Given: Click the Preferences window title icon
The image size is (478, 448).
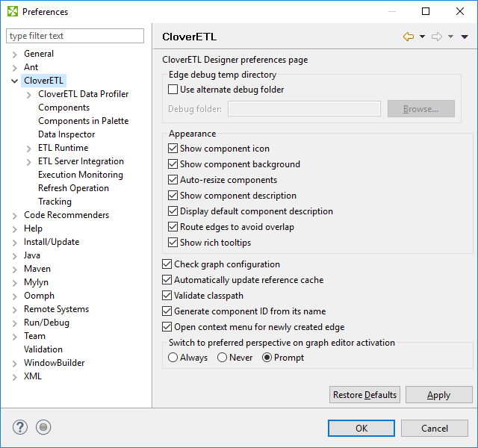Looking at the screenshot, I should coord(13,11).
